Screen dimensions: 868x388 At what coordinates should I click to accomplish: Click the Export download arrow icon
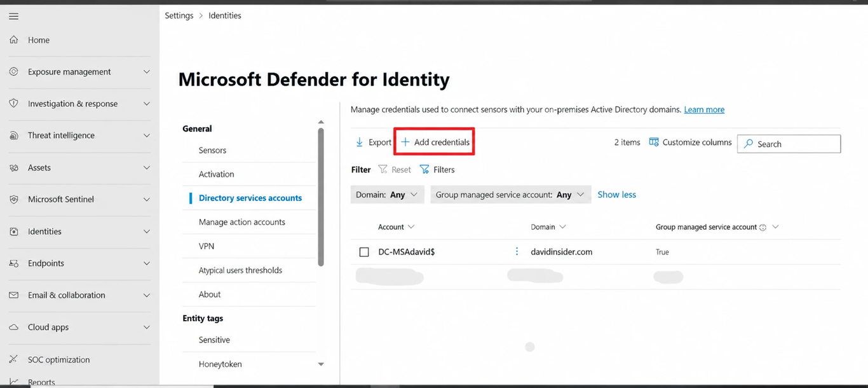(360, 142)
